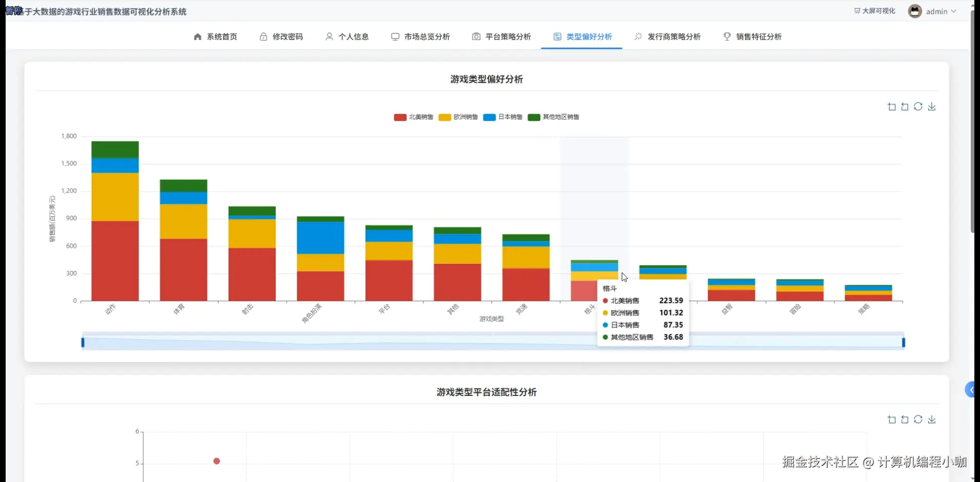Screen dimensions: 980x482
Task: Click the 益智 category bar
Action: point(731,290)
